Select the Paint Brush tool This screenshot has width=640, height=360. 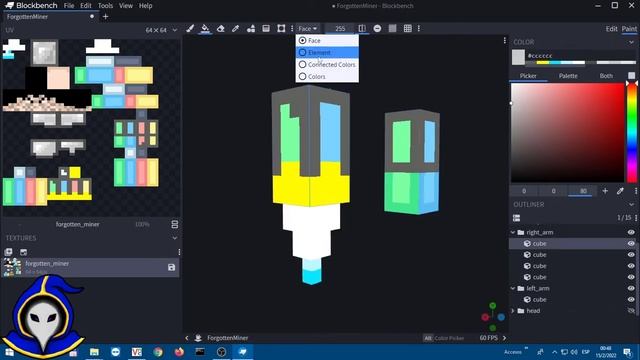coord(190,28)
